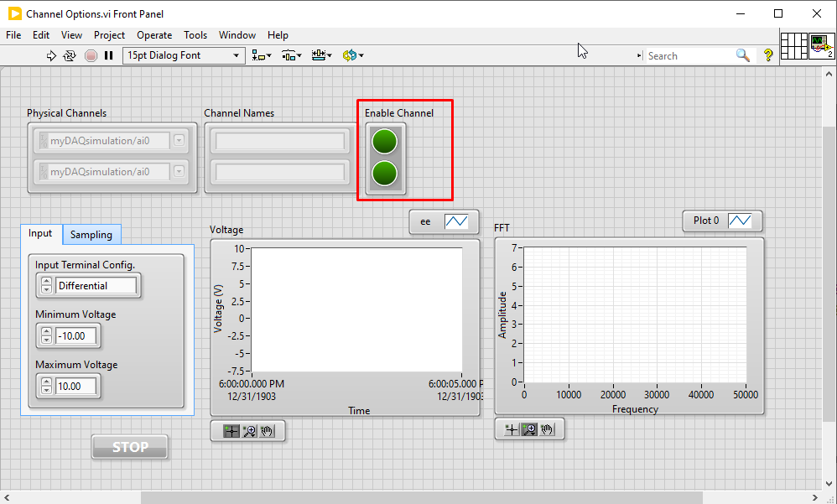Click the scroll up arrow
Screen dimensions: 837x504
829,74
